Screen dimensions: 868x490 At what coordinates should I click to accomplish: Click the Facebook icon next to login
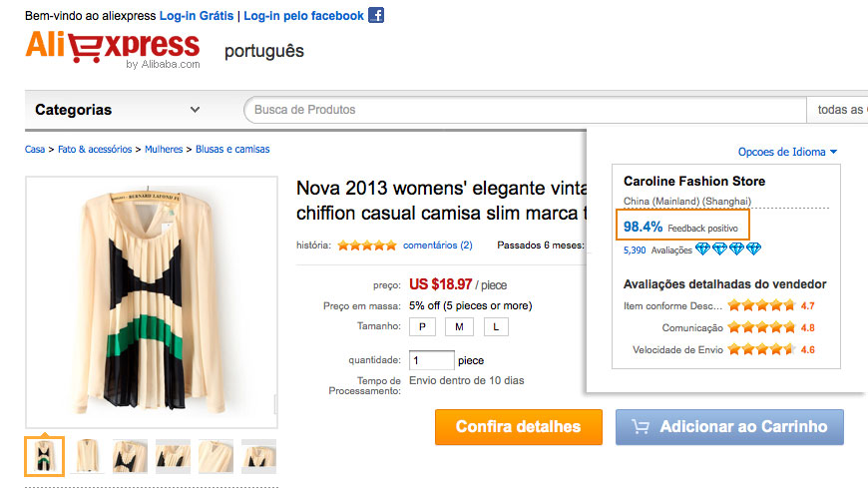[376, 15]
